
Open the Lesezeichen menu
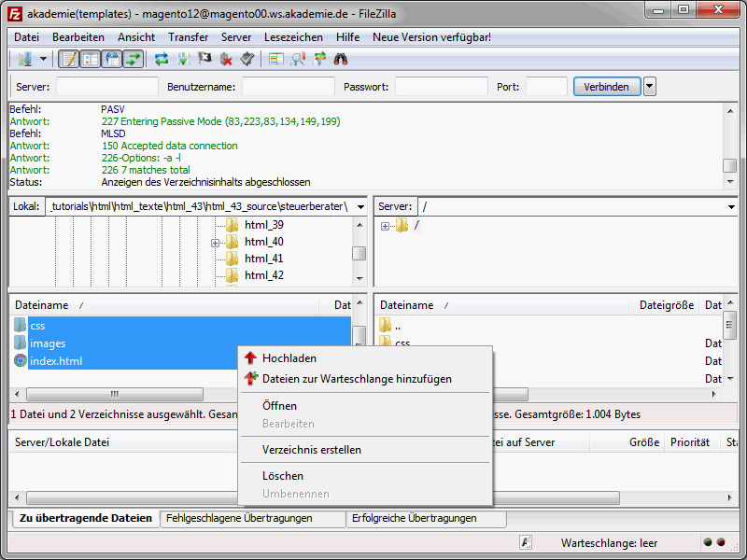pos(293,37)
